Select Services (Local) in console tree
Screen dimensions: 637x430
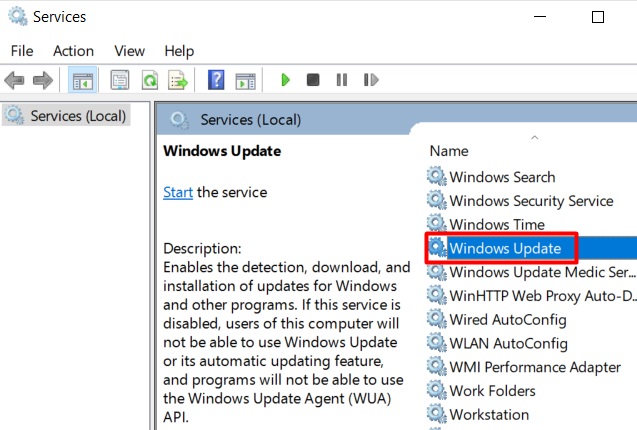coord(67,116)
